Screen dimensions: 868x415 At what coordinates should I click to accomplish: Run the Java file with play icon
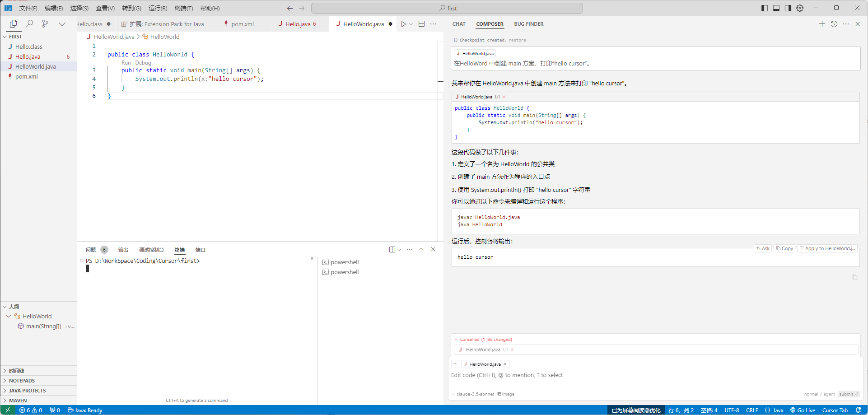pos(403,24)
